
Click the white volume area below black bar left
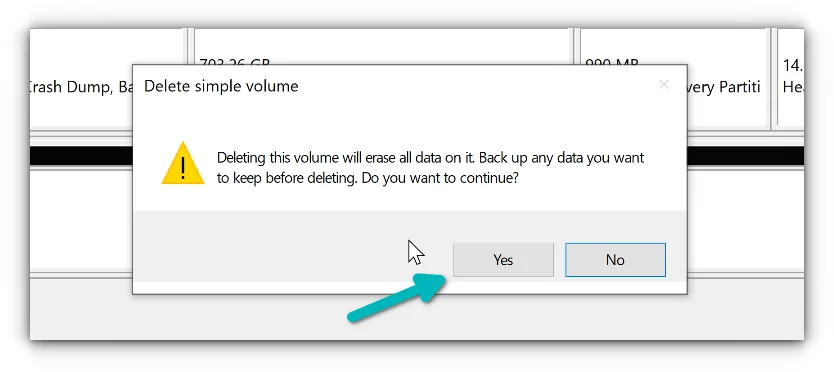point(81,219)
